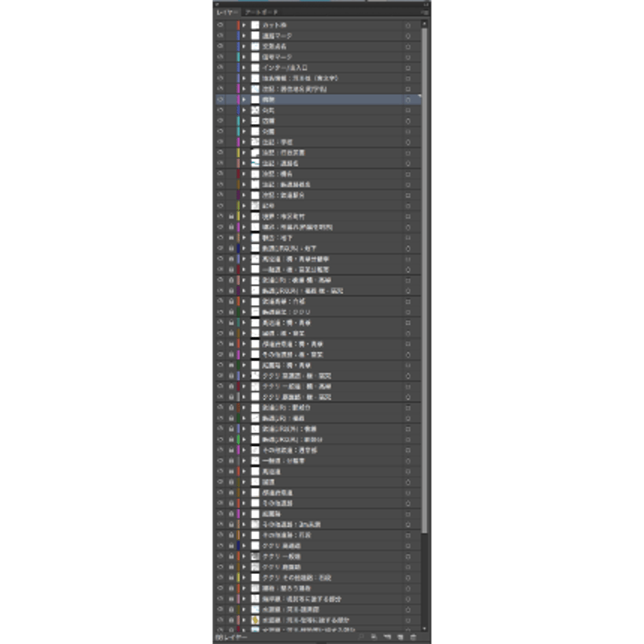
Task: Locate object with the magnifier icon
Action: (361, 637)
